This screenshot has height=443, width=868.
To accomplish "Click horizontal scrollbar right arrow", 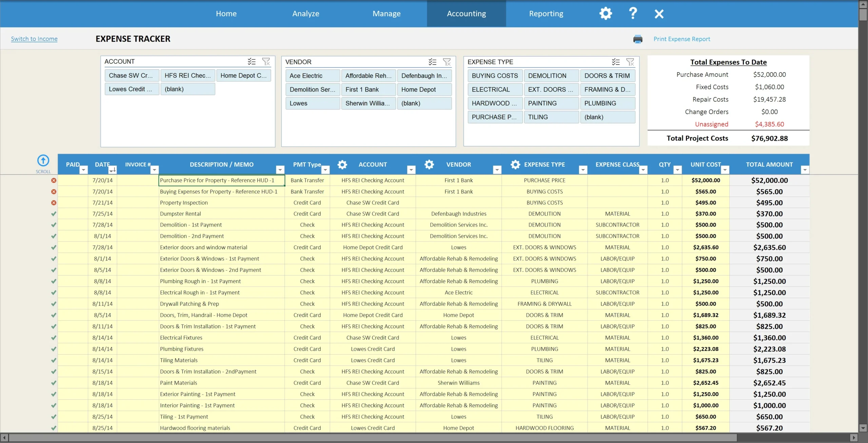I will click(854, 438).
